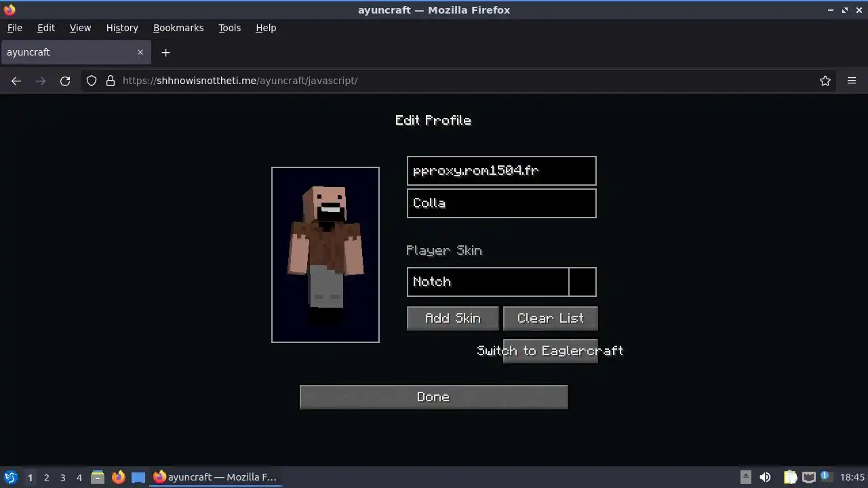
Task: Open the File menu
Action: point(14,28)
